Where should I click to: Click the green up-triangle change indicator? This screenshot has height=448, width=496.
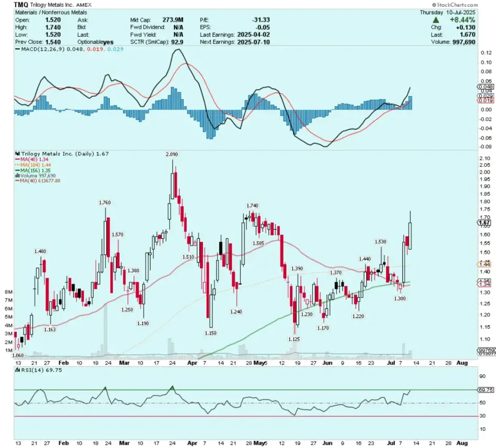pyautogui.click(x=435, y=20)
